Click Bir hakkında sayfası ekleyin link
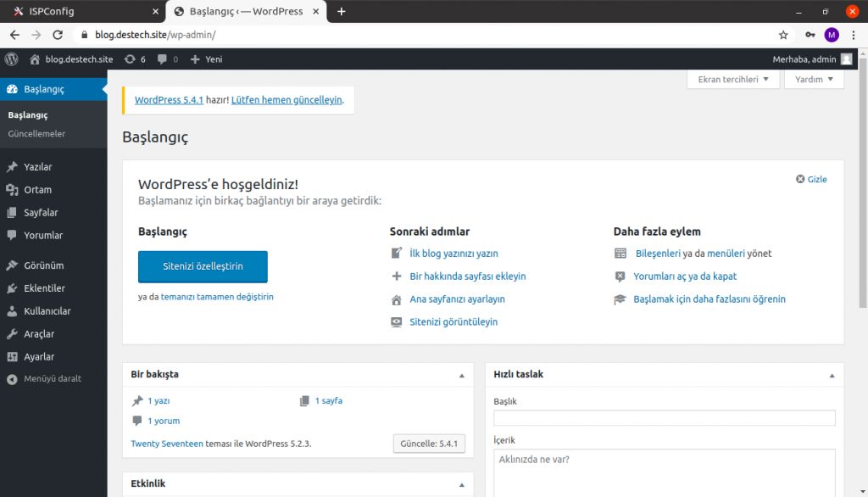The image size is (868, 497). pos(468,276)
